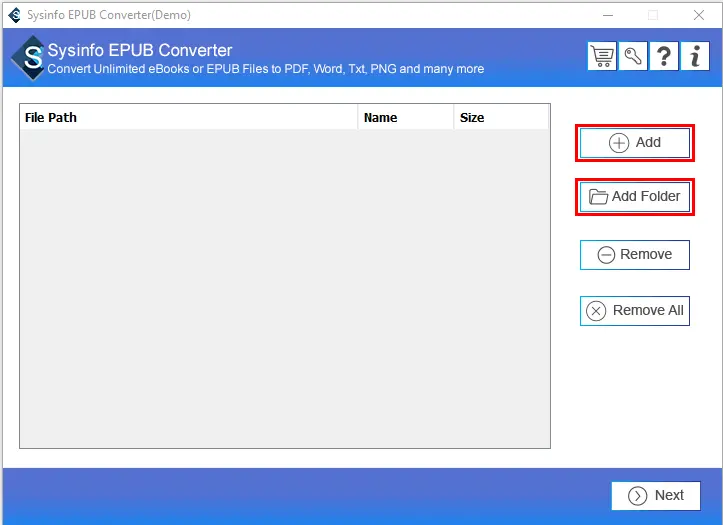
Task: Click the key activation icon
Action: 633,56
